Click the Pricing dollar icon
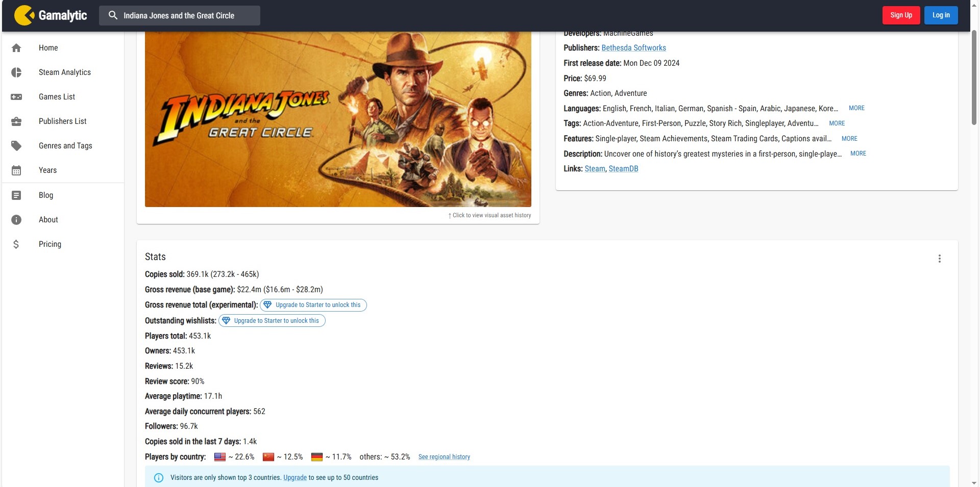980x487 pixels. [x=16, y=244]
